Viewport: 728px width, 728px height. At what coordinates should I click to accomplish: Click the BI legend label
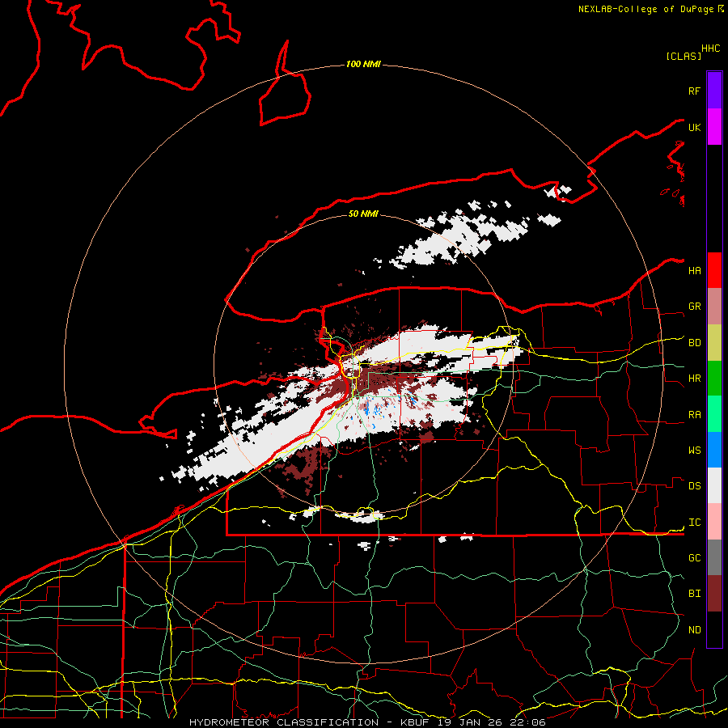(694, 594)
